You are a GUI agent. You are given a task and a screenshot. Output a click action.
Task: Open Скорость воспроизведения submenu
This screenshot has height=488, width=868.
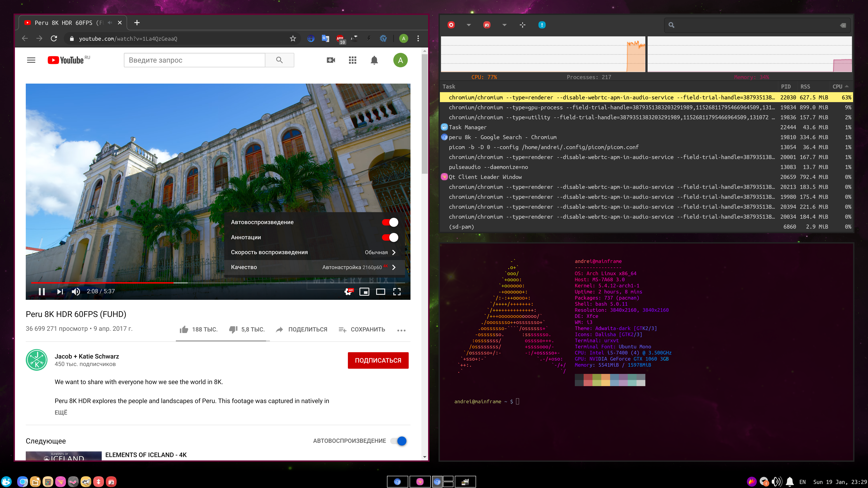click(x=314, y=252)
